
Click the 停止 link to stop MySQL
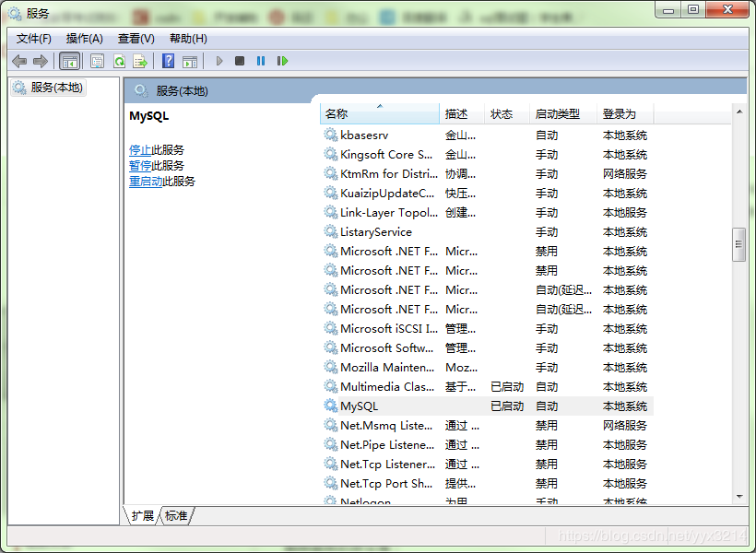[x=140, y=149]
